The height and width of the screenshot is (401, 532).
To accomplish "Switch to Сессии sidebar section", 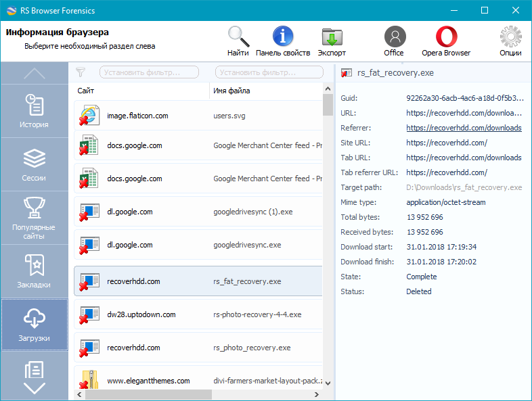I will (35, 164).
